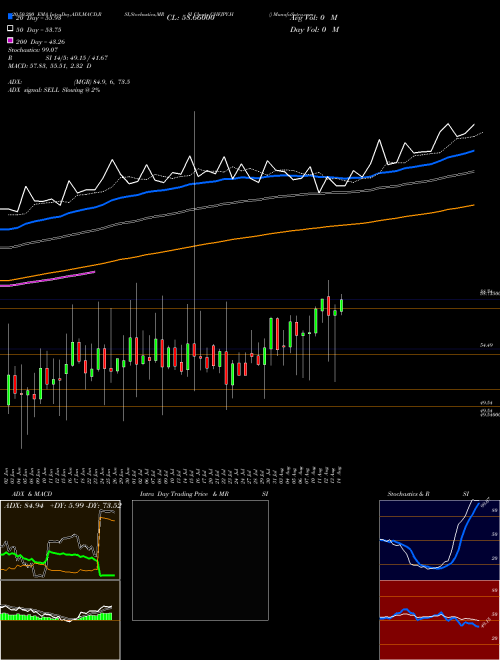Screen dimensions: 500x660
Task: Click the Stochastics 99.07 readout
Action: point(33,50)
